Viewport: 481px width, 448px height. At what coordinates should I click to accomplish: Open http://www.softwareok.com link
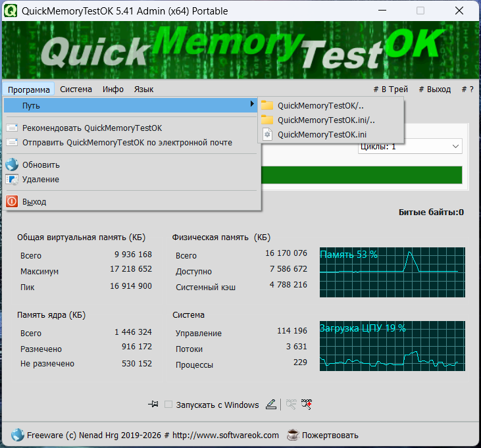coord(226,435)
